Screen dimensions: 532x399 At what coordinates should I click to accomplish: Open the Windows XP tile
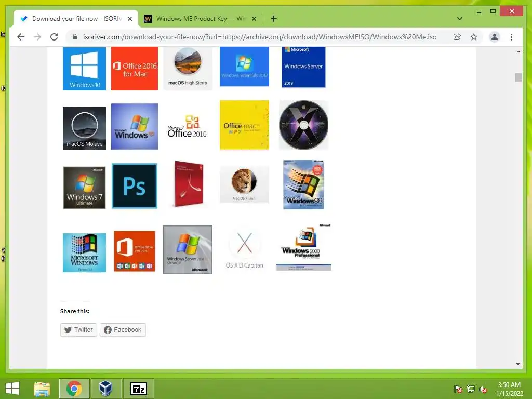pyautogui.click(x=135, y=126)
